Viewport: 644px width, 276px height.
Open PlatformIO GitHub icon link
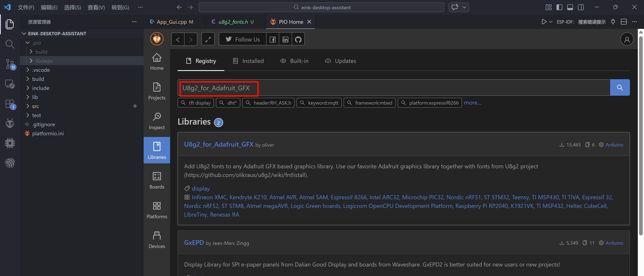(x=298, y=39)
